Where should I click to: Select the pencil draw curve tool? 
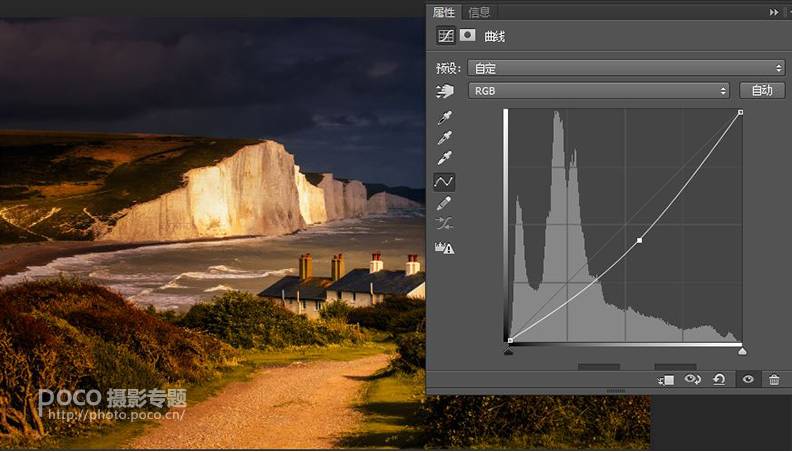point(443,204)
